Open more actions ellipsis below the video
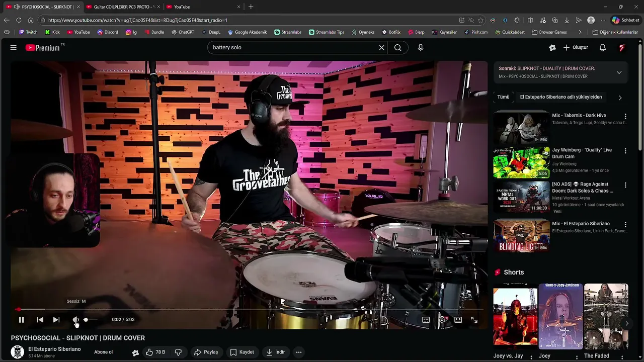This screenshot has width=644, height=362. [299, 352]
